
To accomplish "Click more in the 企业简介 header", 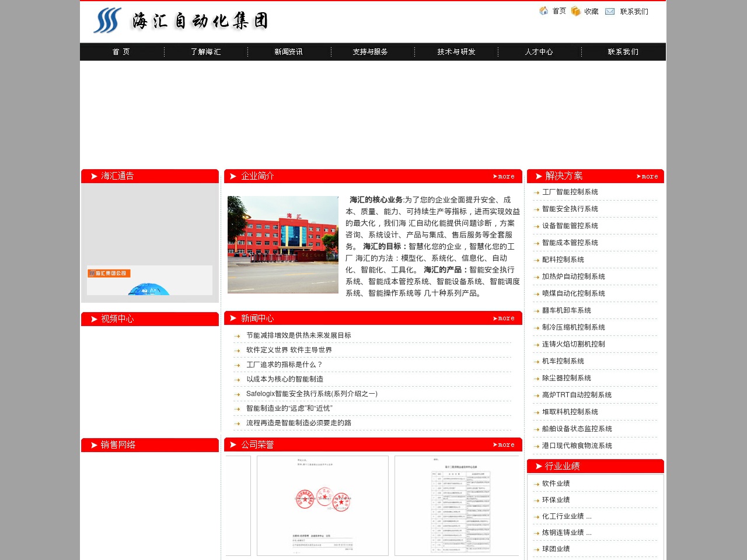I will (x=504, y=176).
